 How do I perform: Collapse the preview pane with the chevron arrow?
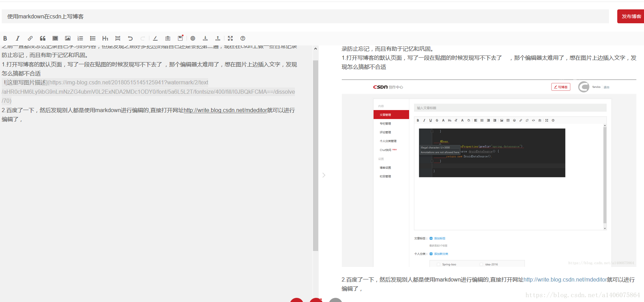coord(324,175)
